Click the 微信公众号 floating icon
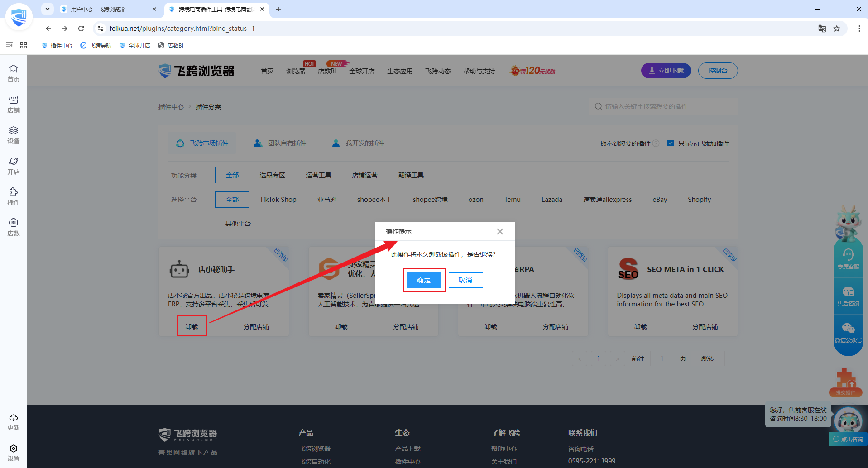 point(848,333)
